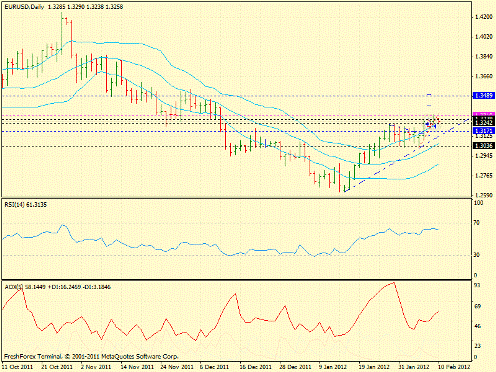Click the 69 value on ADX scale
Image resolution: width=496 pixels, height=372 pixels.
(x=477, y=306)
